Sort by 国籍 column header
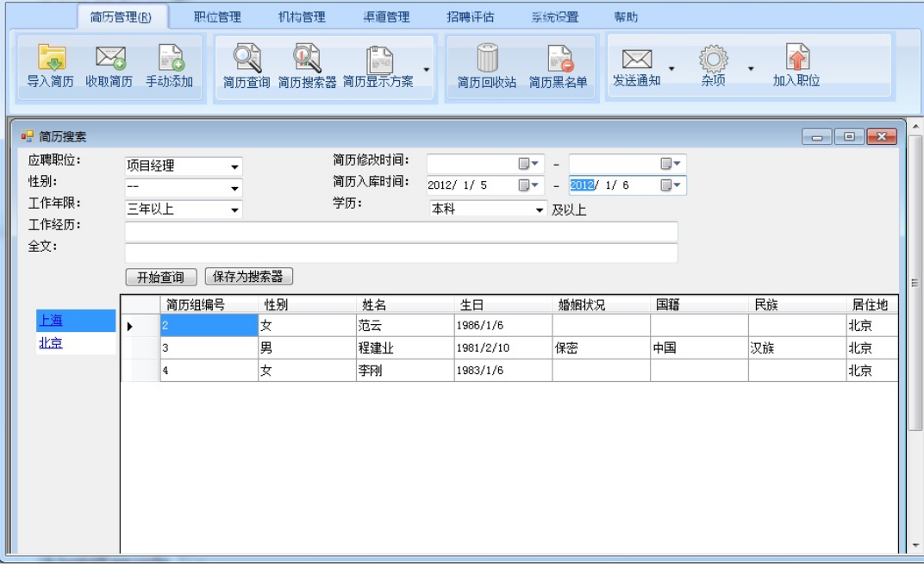Viewport: 924px width, 569px height. pos(700,305)
